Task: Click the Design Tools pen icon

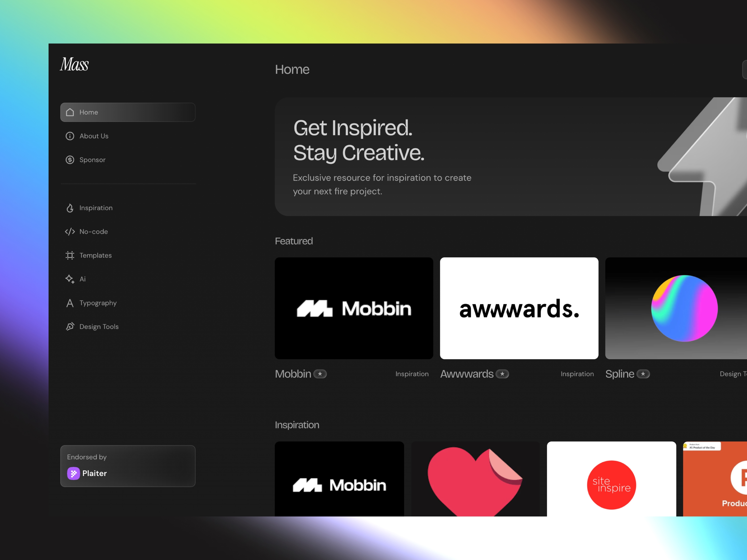Action: coord(70,326)
